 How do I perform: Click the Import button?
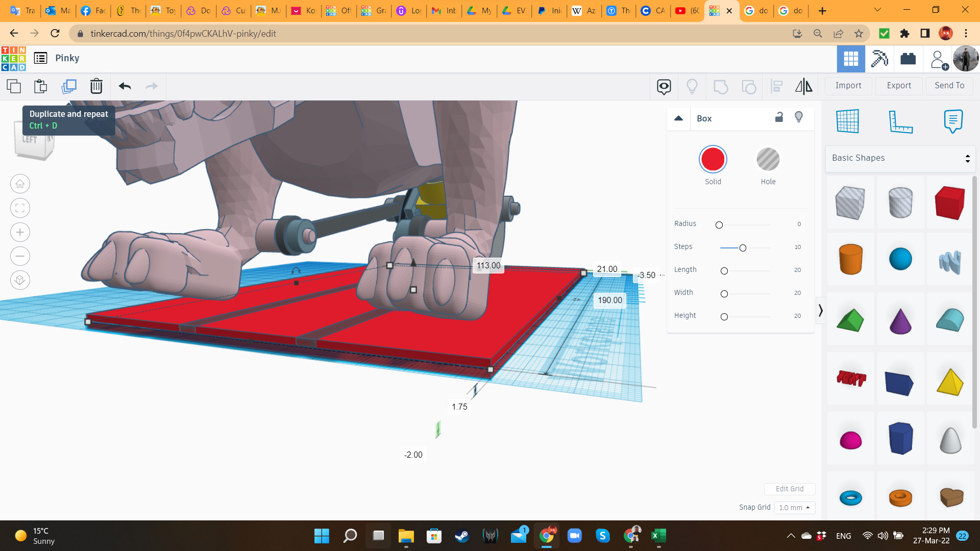coord(848,86)
